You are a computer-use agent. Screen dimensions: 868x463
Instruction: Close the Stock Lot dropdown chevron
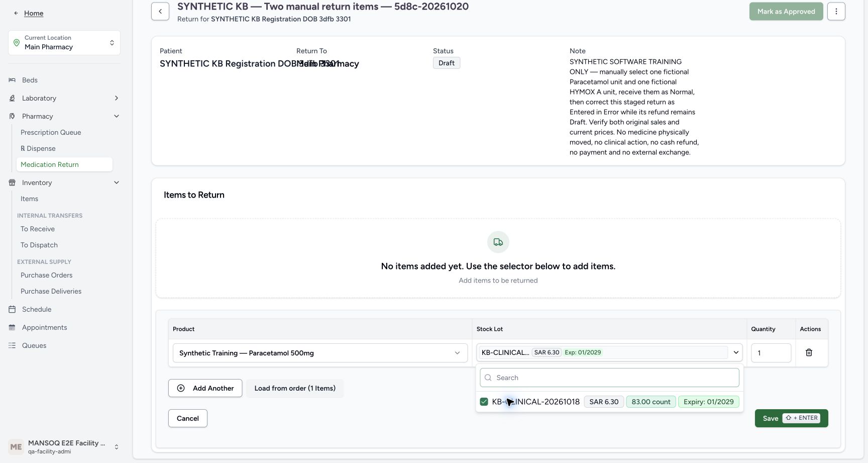tap(736, 352)
